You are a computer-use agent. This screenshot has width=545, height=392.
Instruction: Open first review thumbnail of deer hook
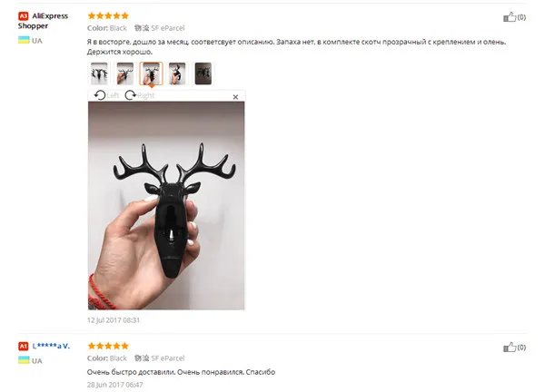[x=99, y=73]
